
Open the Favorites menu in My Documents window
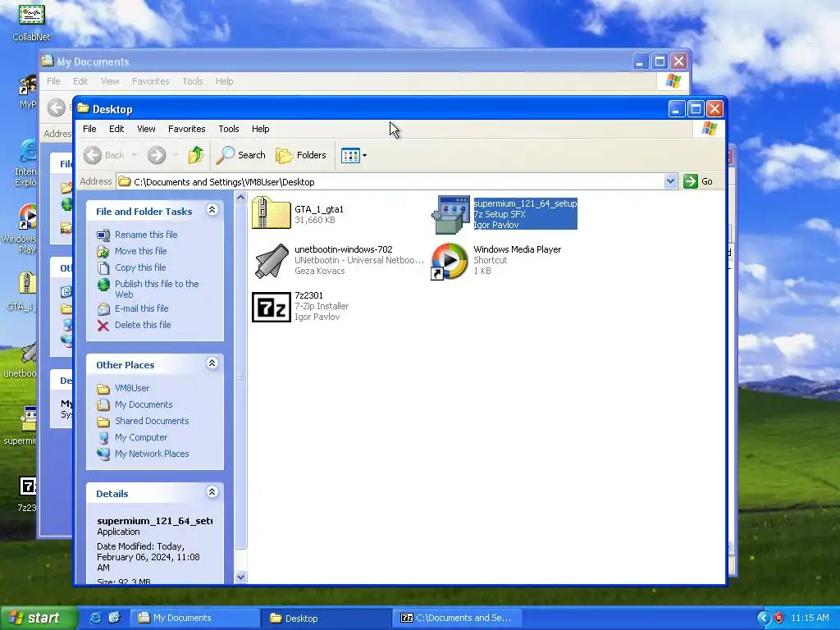coord(151,81)
